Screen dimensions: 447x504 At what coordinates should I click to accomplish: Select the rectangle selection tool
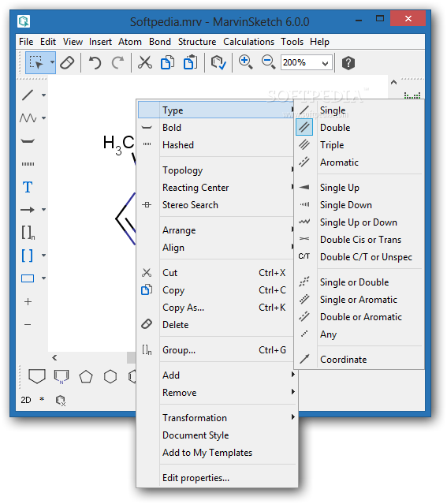[x=36, y=62]
